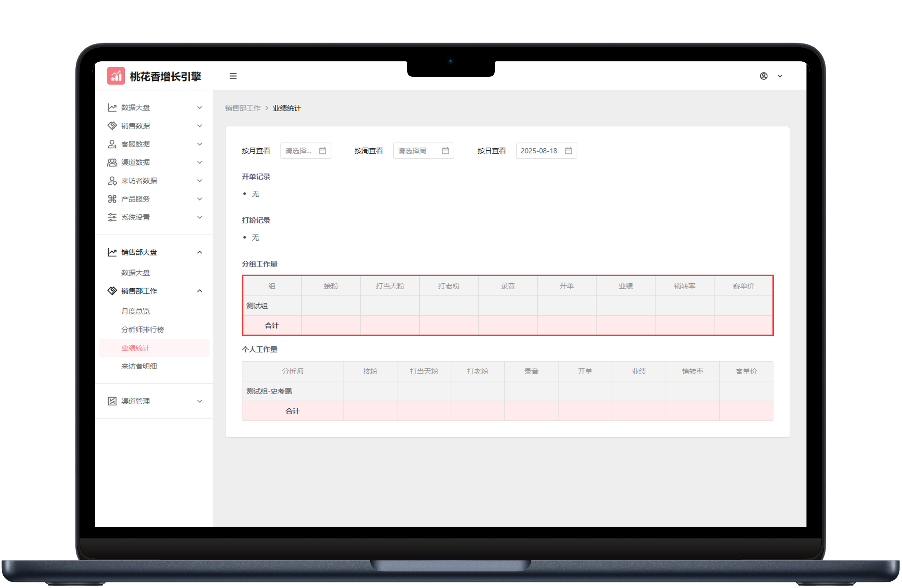Expand the 销售数据 menu chevron
The image size is (902, 588).
[x=199, y=126]
